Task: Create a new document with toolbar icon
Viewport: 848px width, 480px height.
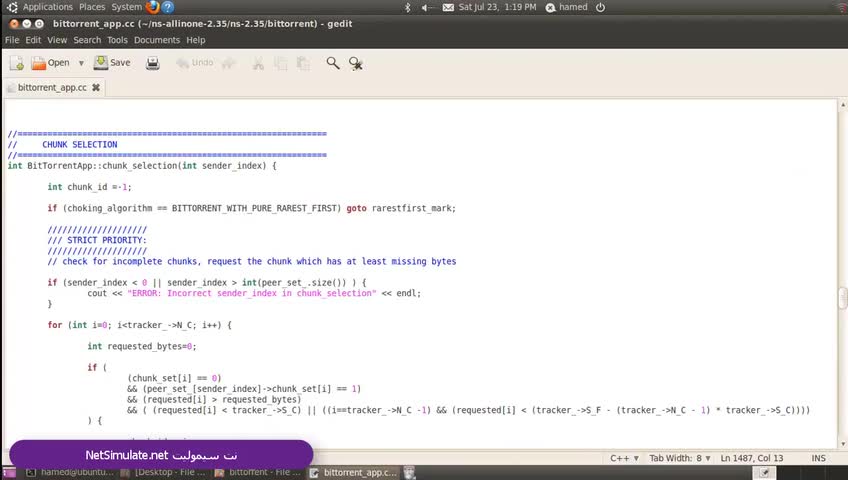Action: pyautogui.click(x=17, y=63)
